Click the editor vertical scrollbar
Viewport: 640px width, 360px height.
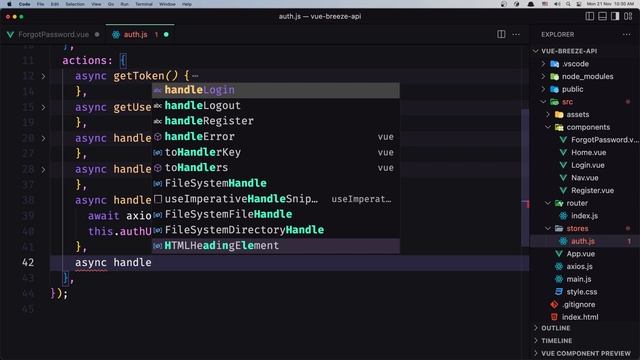tap(526, 178)
